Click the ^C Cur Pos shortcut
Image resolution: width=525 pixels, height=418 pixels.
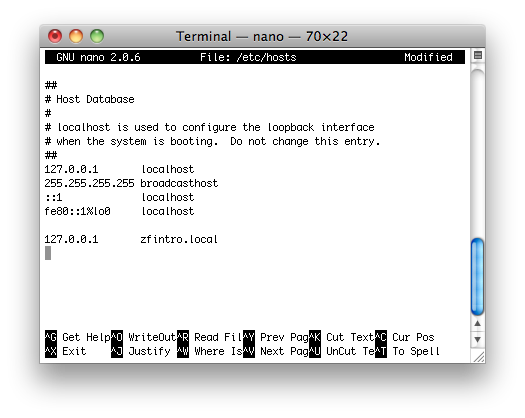pyautogui.click(x=405, y=337)
